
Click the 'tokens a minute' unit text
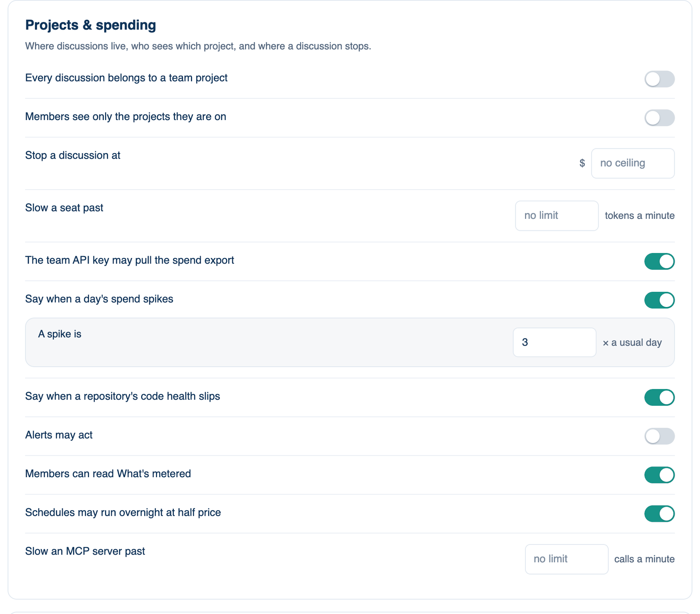click(640, 216)
